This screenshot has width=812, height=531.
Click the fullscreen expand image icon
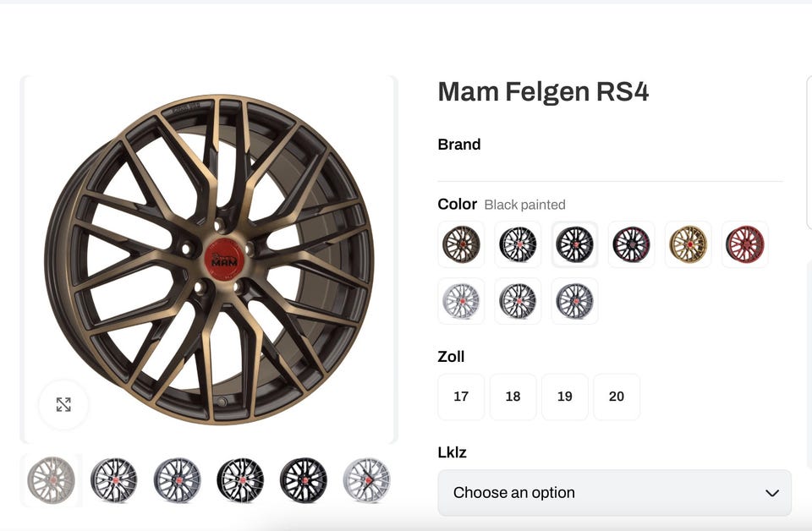point(63,404)
